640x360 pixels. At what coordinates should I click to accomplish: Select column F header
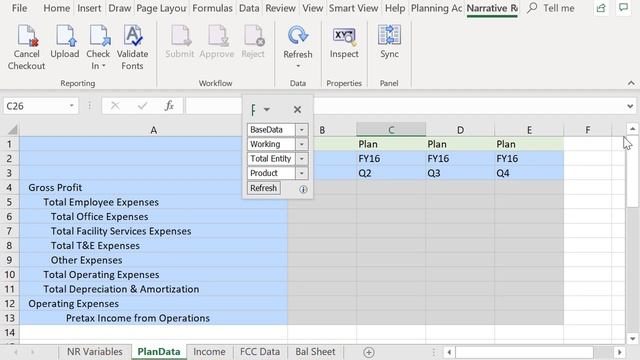pyautogui.click(x=588, y=130)
